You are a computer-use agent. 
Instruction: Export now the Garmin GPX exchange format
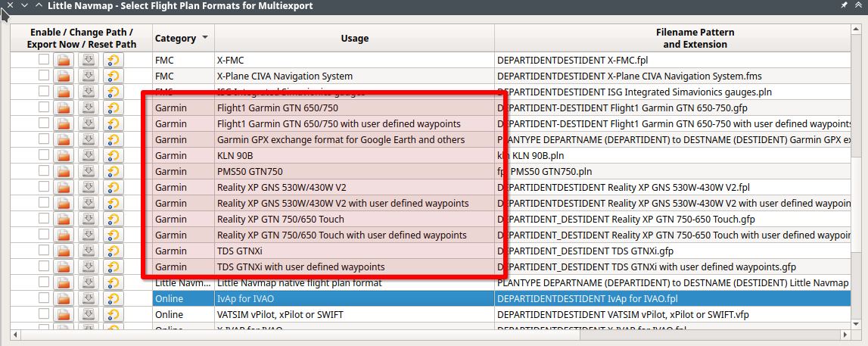88,139
